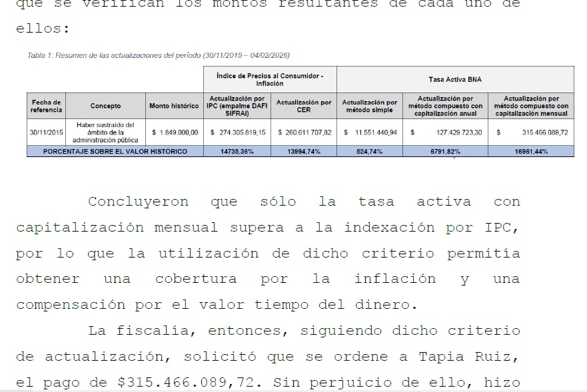Select 'Actualización por IPC (empalme DAFI SIFRAI)' header
587x392 pixels.
tap(237, 106)
